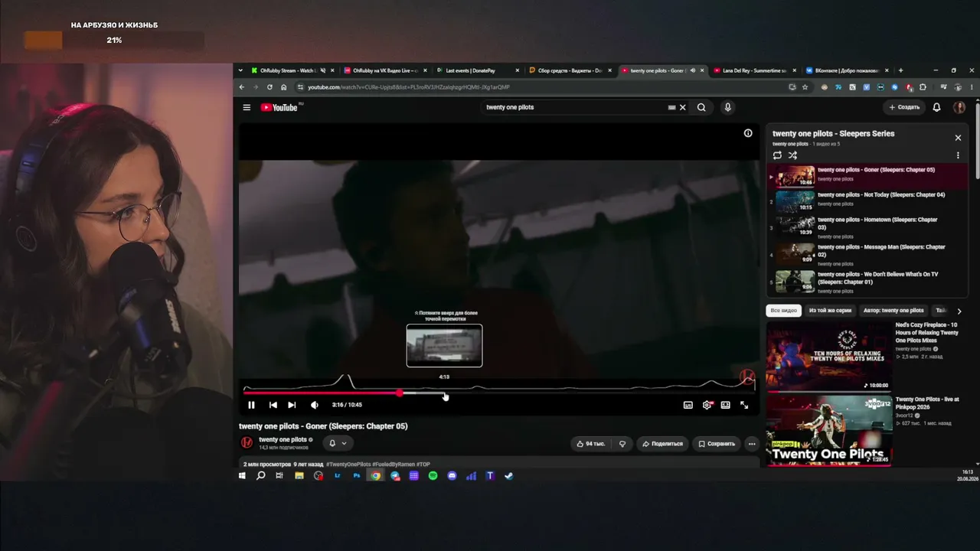Select the 'Все видео' filter chip
Viewport: 980px width, 551px height.
(783, 311)
